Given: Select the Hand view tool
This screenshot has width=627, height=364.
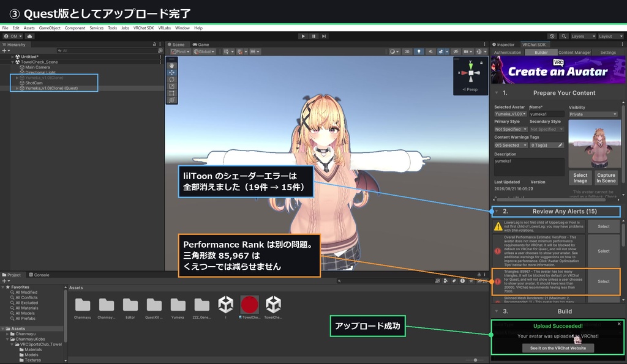Looking at the screenshot, I should coord(171,65).
